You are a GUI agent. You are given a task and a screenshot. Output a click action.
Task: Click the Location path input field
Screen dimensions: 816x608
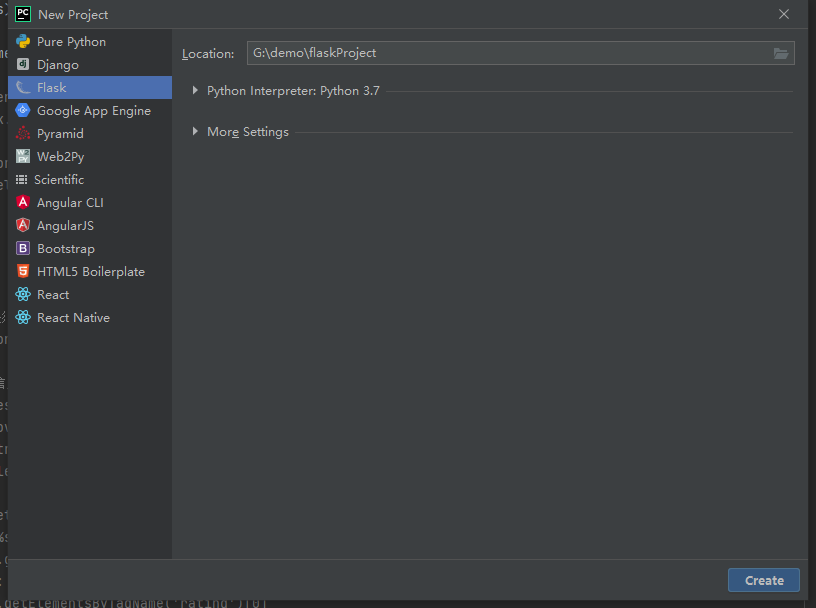click(x=520, y=53)
